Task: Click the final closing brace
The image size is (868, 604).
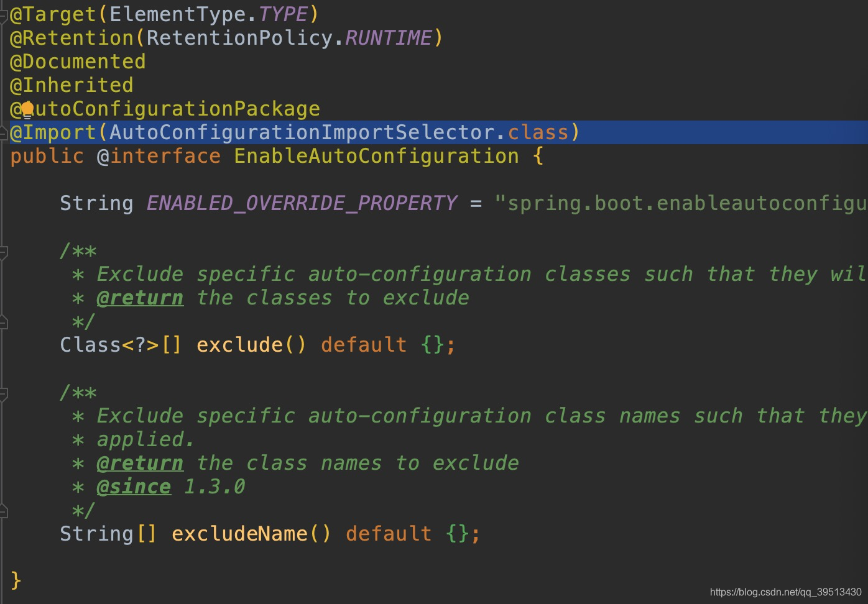Action: click(16, 581)
